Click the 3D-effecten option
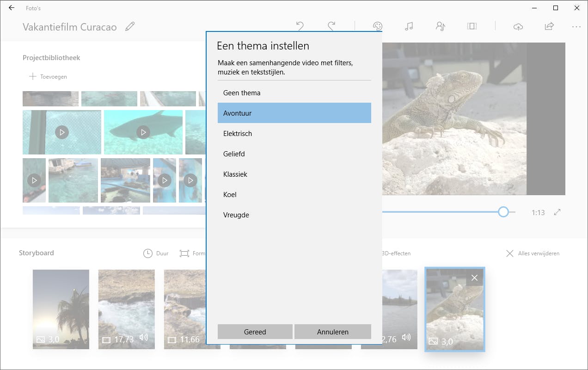 396,253
